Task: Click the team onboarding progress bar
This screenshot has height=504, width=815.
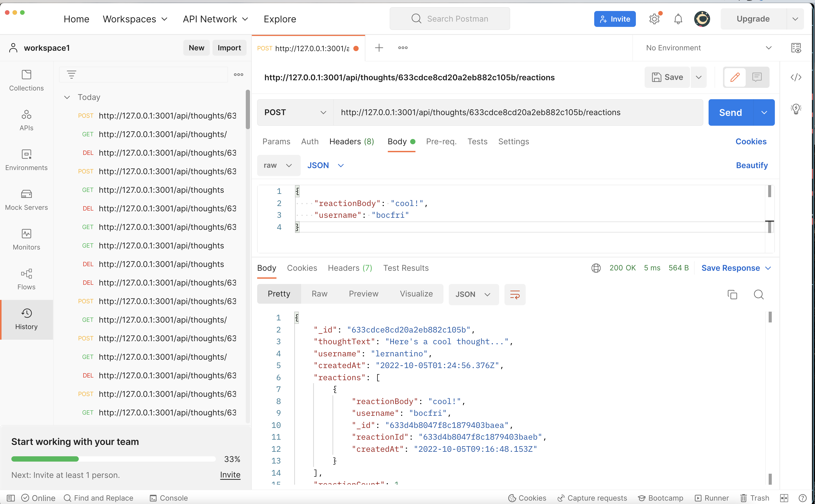Action: (x=113, y=459)
